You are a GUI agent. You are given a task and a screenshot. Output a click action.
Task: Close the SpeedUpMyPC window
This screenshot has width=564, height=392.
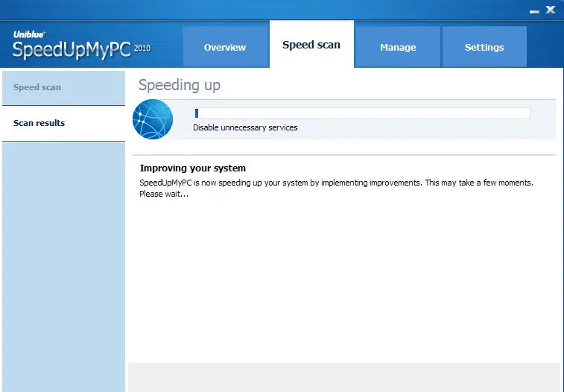point(551,10)
